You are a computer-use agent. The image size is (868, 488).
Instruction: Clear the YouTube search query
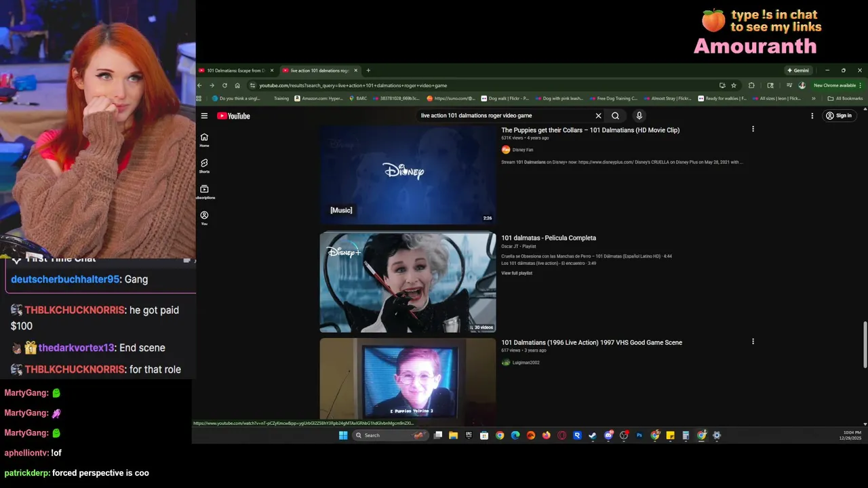coord(598,116)
